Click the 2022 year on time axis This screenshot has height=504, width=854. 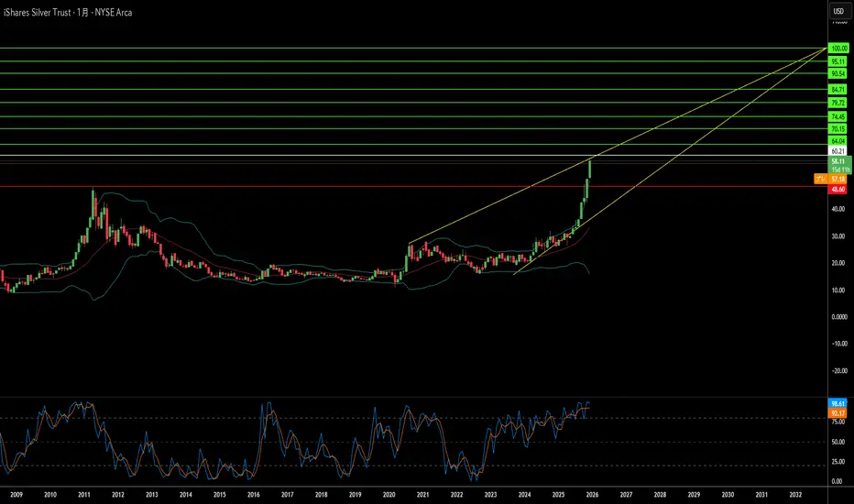(x=456, y=495)
